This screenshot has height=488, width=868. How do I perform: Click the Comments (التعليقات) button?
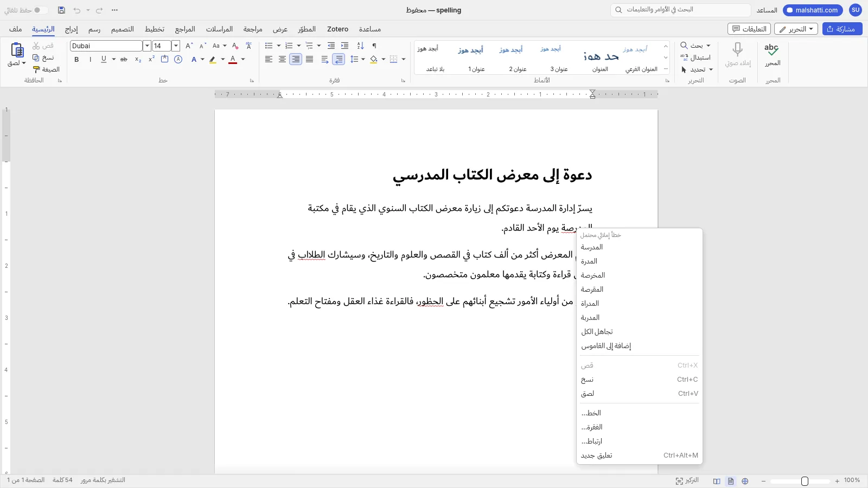pos(749,29)
